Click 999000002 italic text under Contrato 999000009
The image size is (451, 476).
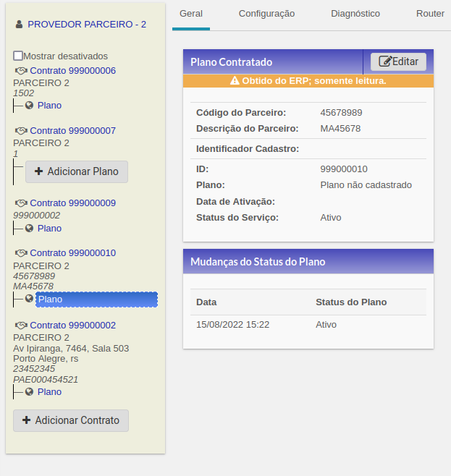[36, 216]
